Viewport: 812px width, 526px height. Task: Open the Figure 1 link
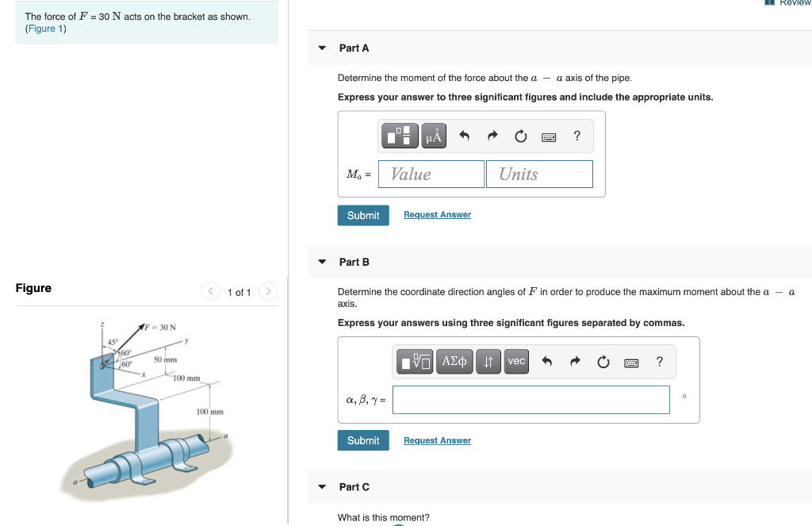coord(45,29)
